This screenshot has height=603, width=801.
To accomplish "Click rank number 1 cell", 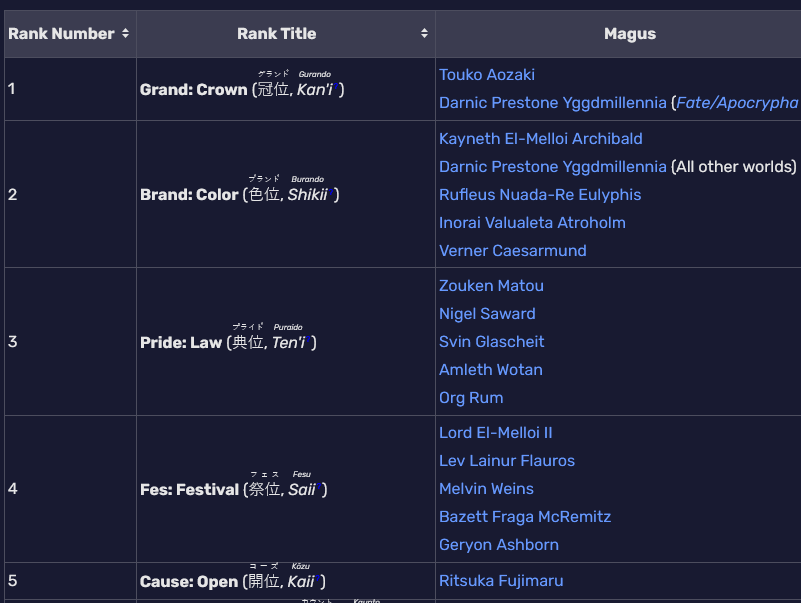I will tap(70, 89).
